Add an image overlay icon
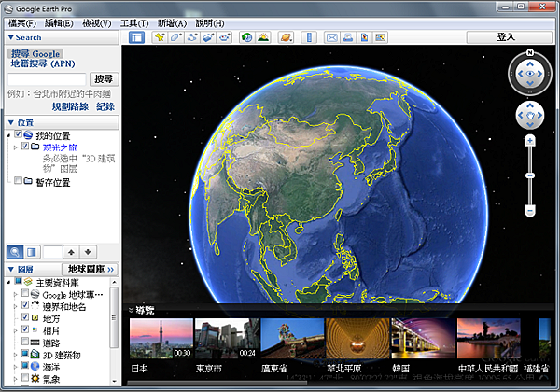The image size is (560, 392). [208, 37]
